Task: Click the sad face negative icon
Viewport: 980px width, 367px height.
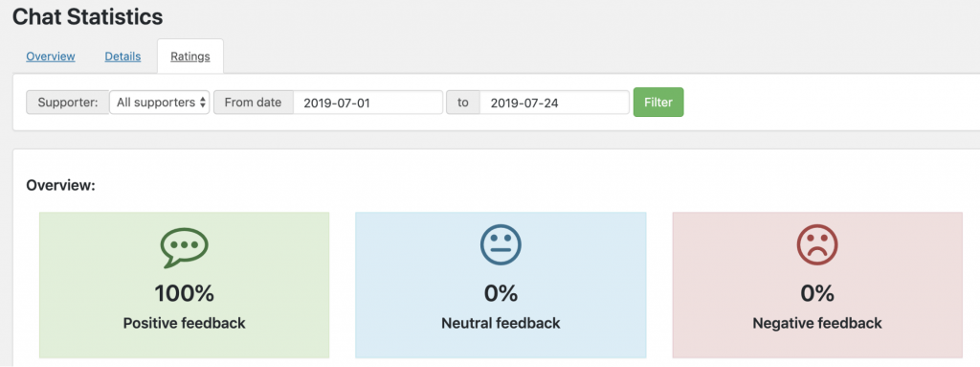Action: point(817,245)
